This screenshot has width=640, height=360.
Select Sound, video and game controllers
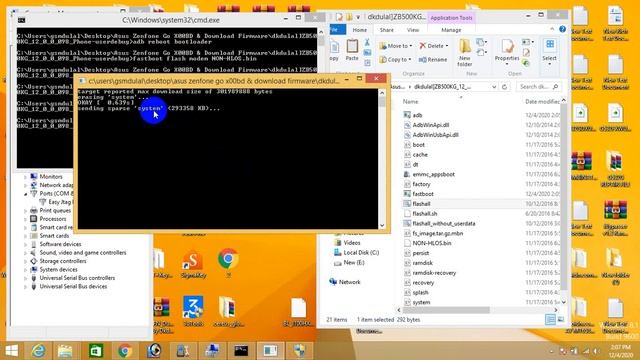[82, 253]
